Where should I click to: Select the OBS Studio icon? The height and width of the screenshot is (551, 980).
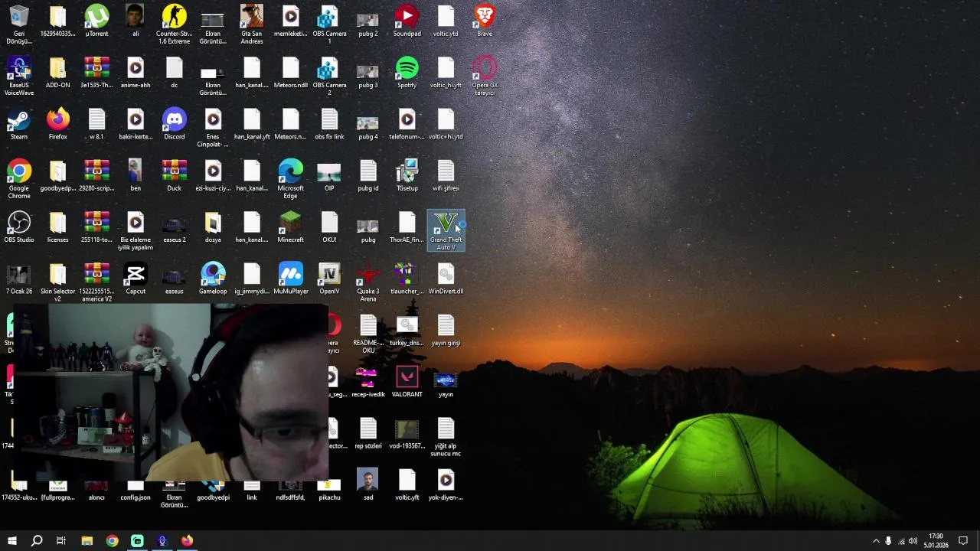pos(18,227)
